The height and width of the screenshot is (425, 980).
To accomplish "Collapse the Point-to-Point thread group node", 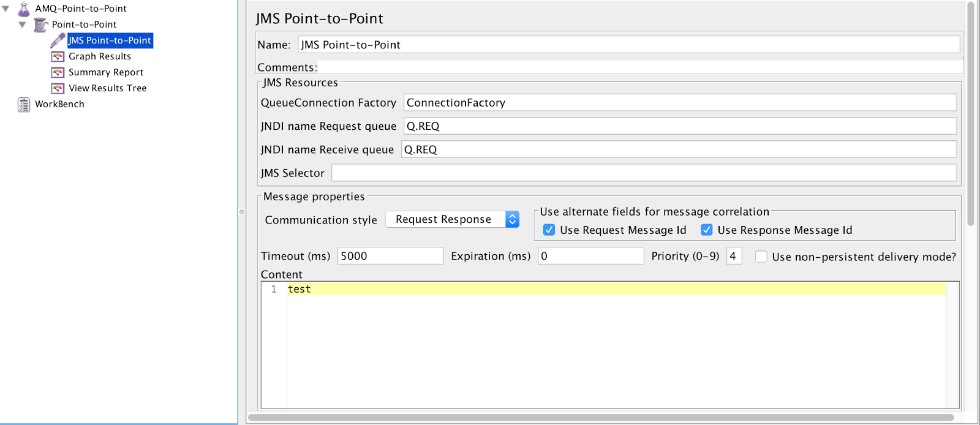I will pos(23,25).
